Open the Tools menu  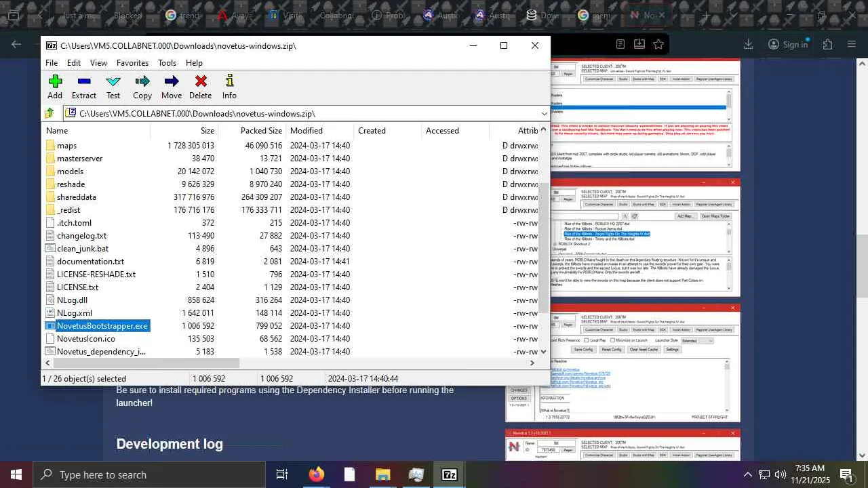point(167,63)
